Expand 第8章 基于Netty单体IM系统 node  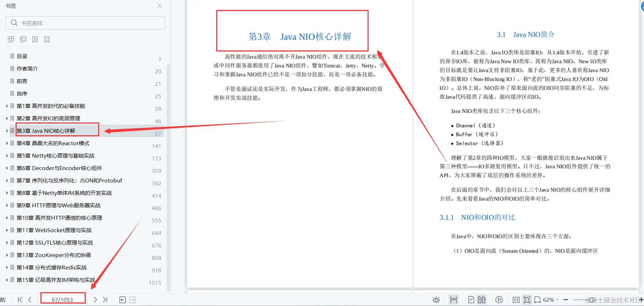pyautogui.click(x=7, y=193)
